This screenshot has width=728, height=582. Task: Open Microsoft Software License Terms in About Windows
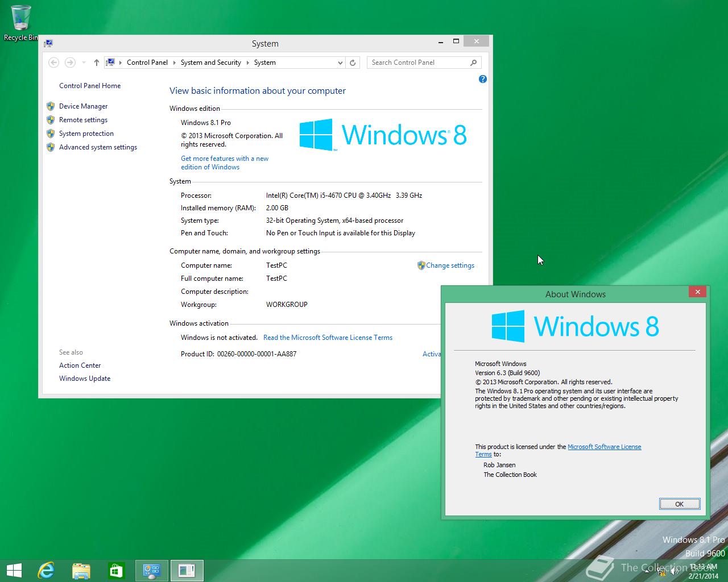click(x=605, y=447)
